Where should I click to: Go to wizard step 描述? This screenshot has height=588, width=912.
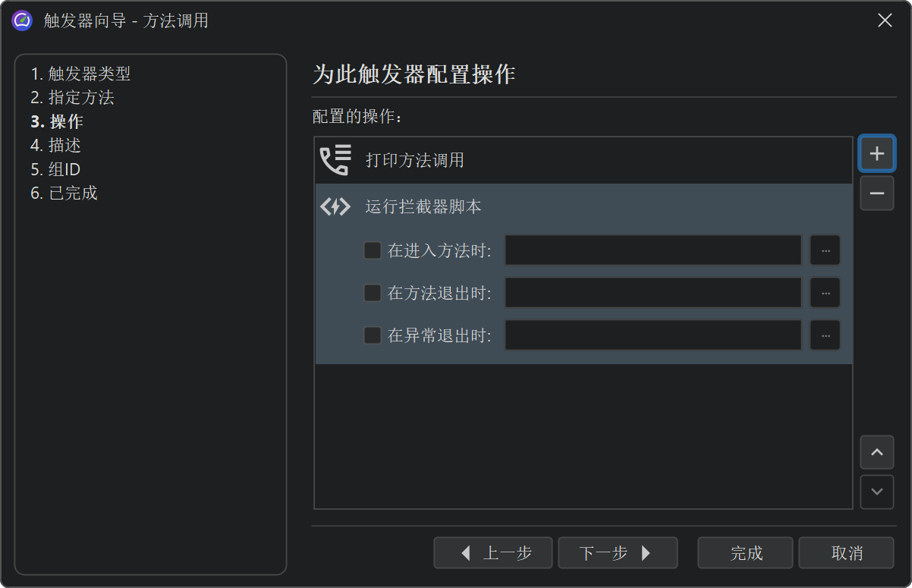coord(56,145)
